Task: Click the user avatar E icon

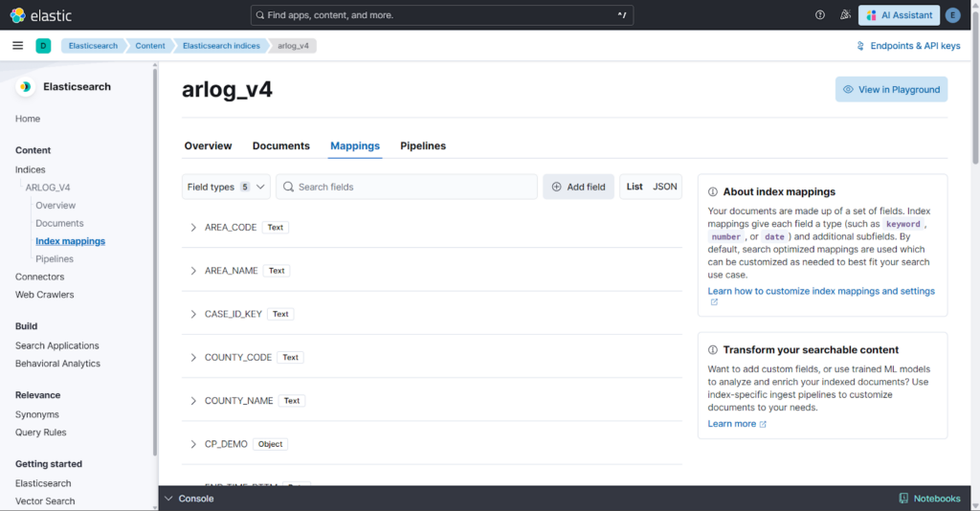Action: (x=952, y=15)
